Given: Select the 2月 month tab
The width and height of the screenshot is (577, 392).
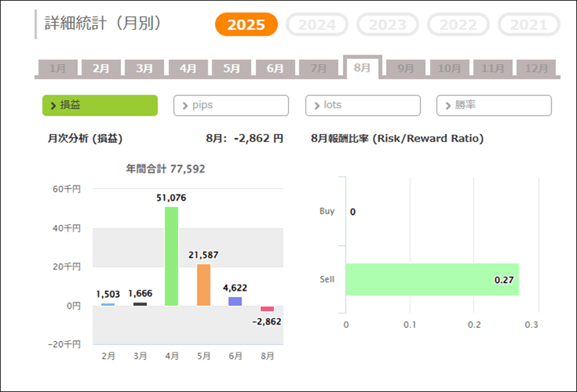Looking at the screenshot, I should pyautogui.click(x=101, y=69).
